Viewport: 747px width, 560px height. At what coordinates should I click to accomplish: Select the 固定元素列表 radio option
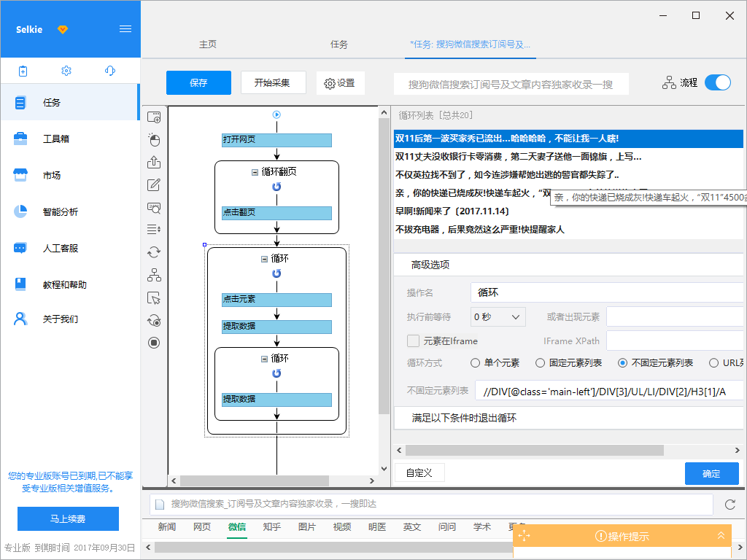click(x=541, y=363)
